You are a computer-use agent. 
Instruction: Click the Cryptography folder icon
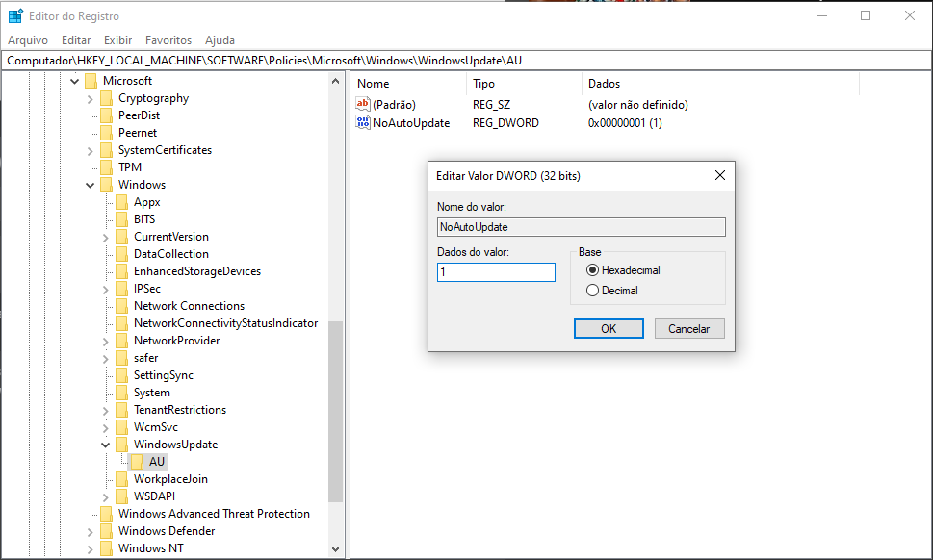coord(106,98)
